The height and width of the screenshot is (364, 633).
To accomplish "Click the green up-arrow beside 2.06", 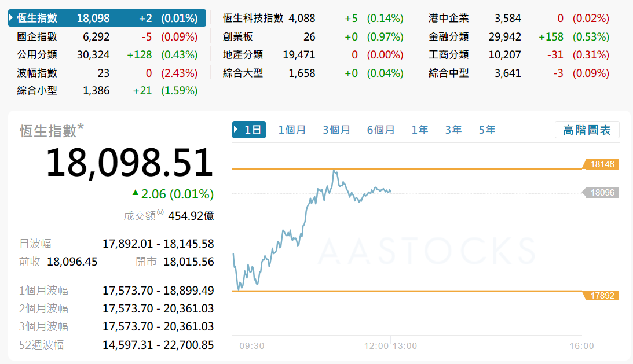I will (136, 193).
